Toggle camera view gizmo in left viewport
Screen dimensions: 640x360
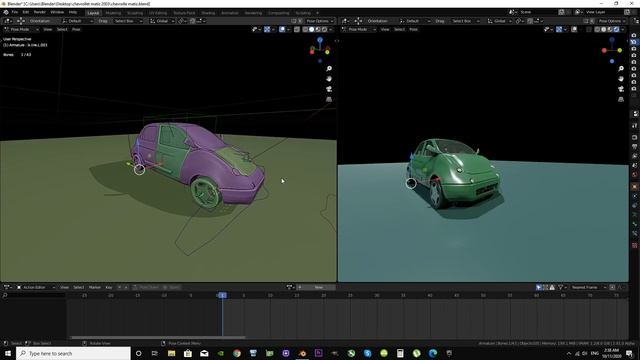[329, 89]
